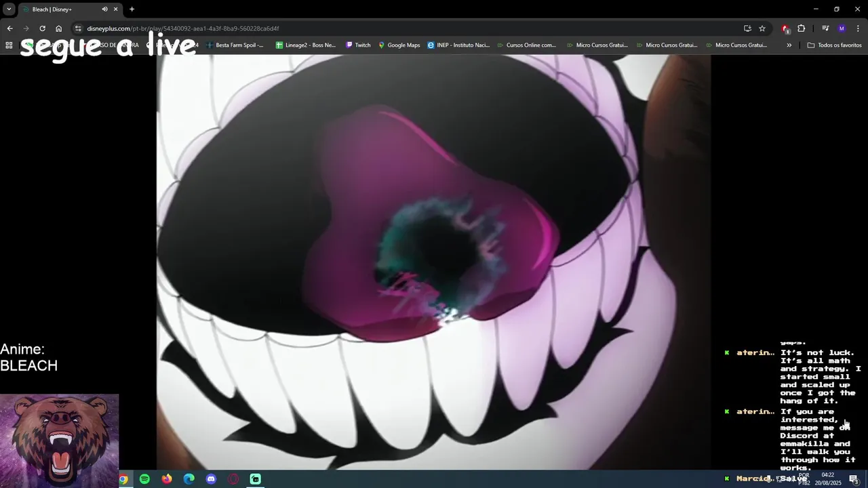This screenshot has width=868, height=488.
Task: Open the Chrome profile avatar M
Action: (x=842, y=28)
